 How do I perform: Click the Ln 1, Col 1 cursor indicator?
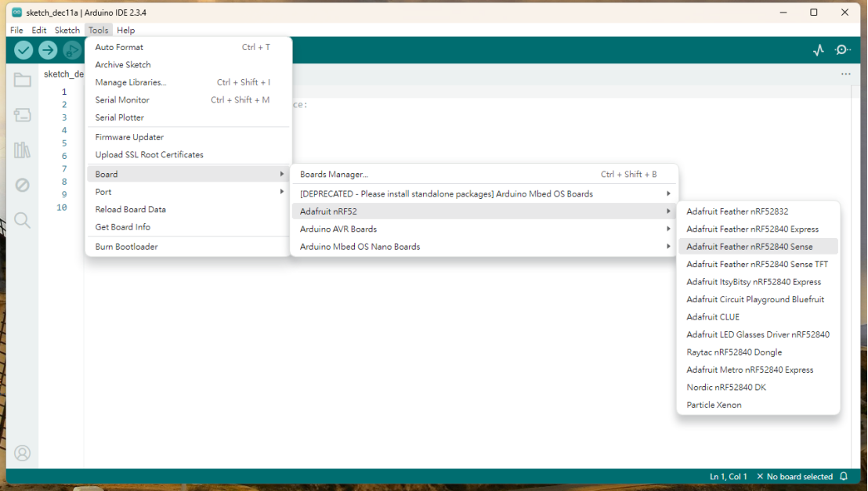point(728,477)
